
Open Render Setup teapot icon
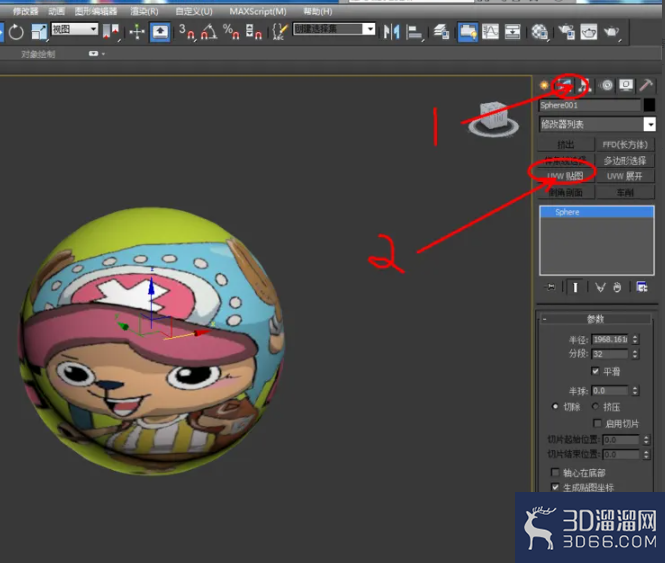(x=566, y=32)
